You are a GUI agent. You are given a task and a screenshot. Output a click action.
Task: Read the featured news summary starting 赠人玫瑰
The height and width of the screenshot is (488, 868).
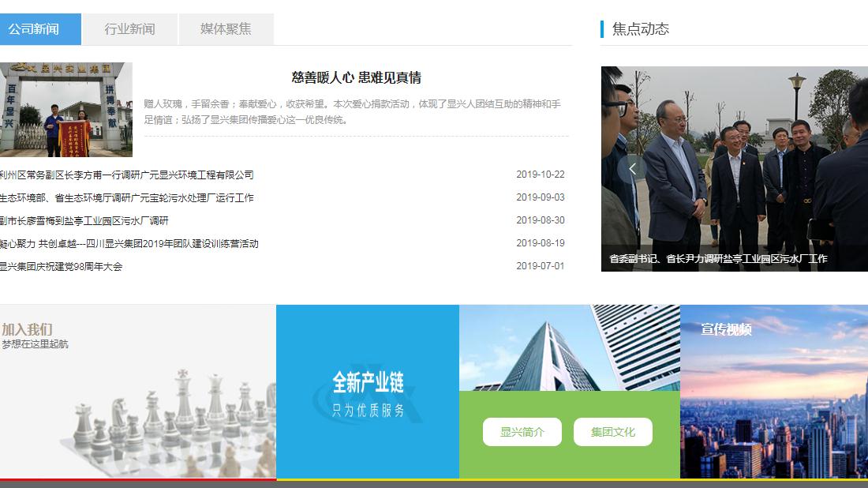[353, 112]
